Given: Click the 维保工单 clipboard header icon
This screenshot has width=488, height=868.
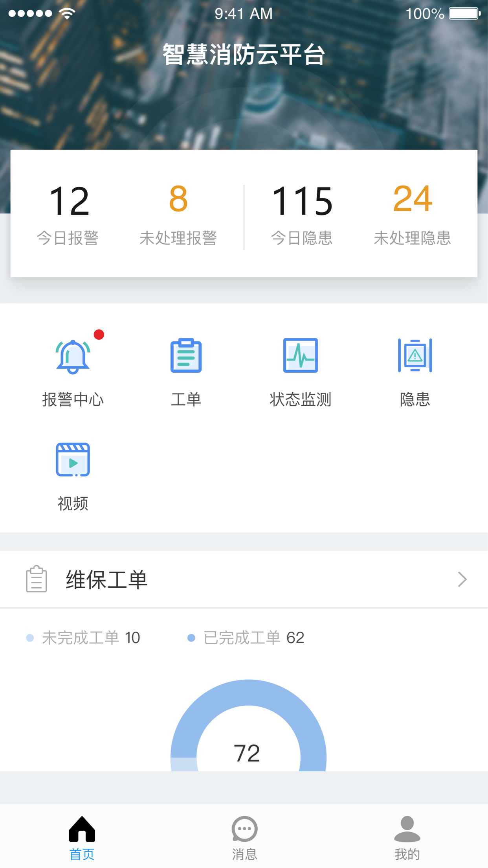Looking at the screenshot, I should pos(37,579).
